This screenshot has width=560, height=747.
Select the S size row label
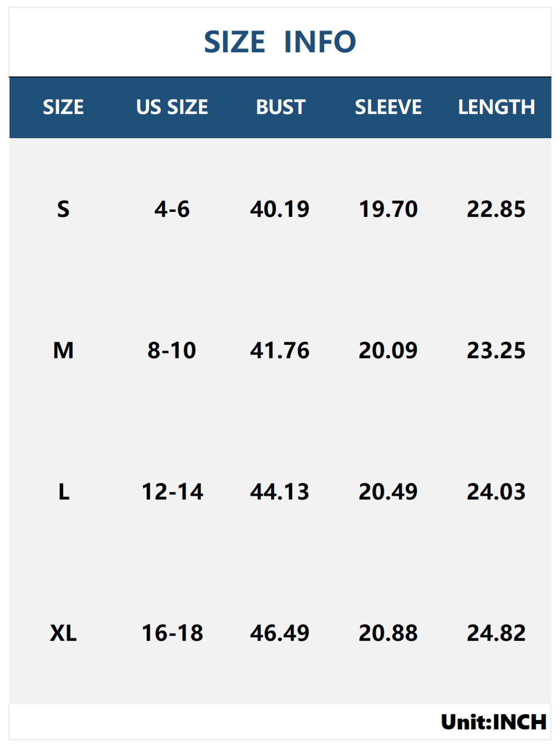tap(63, 209)
